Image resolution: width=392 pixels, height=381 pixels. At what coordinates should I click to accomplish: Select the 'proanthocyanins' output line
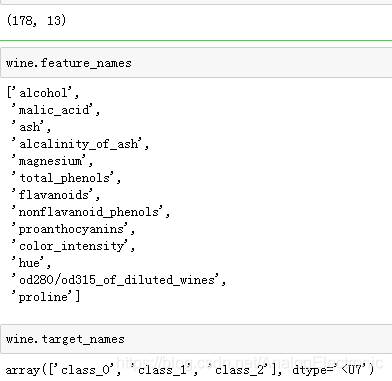click(73, 229)
